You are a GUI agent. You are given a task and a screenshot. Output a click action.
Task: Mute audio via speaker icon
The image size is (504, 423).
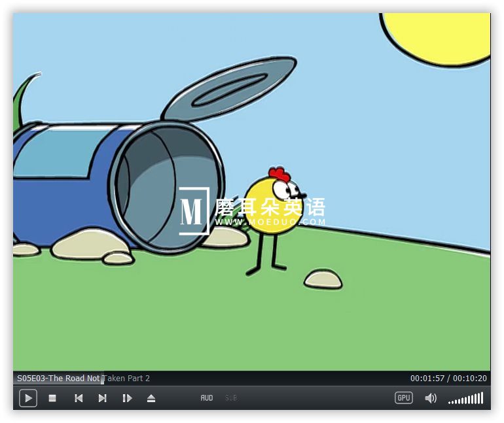click(x=431, y=398)
